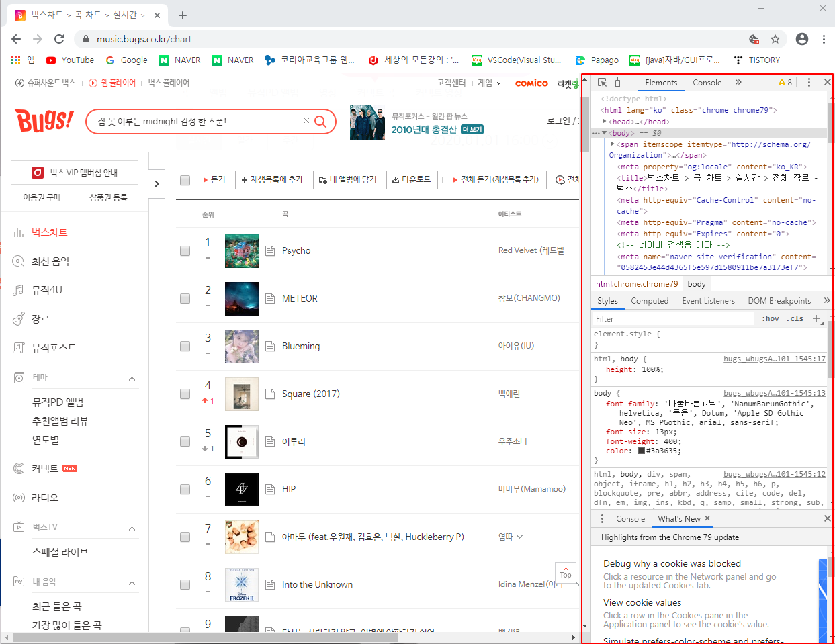Check the box for 아마두
This screenshot has width=835, height=644.
185,537
